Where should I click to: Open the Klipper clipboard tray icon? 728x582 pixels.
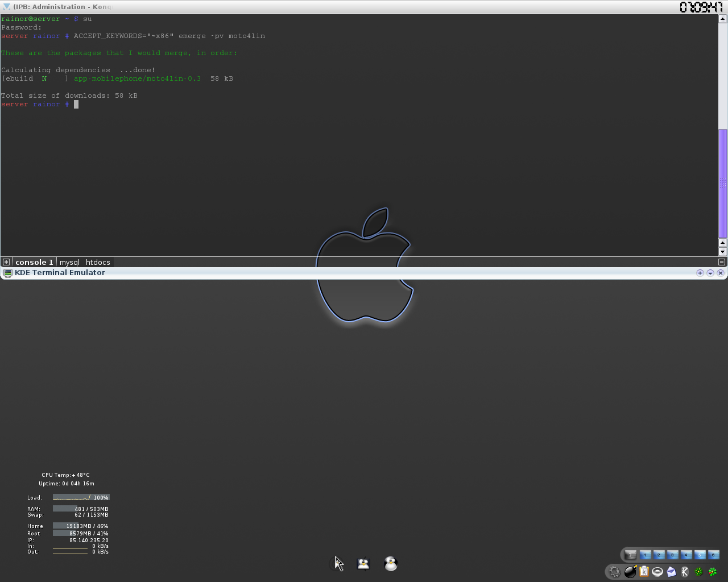pos(644,572)
